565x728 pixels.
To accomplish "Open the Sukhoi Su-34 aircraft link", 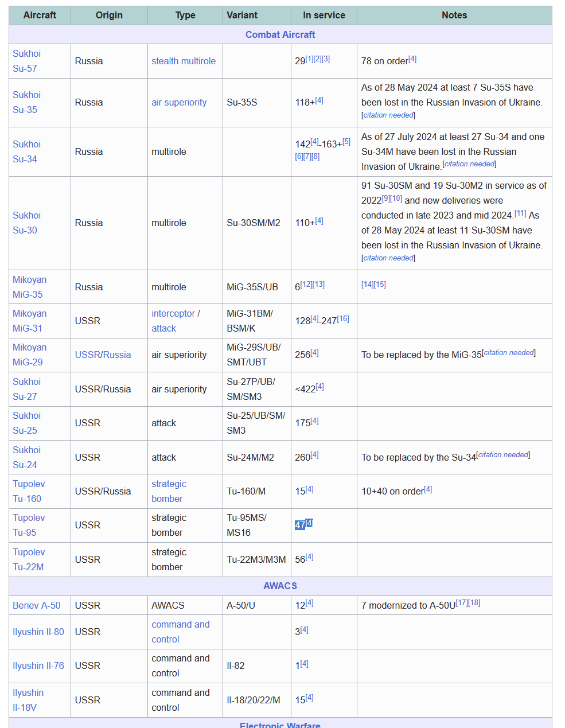I will [x=26, y=151].
